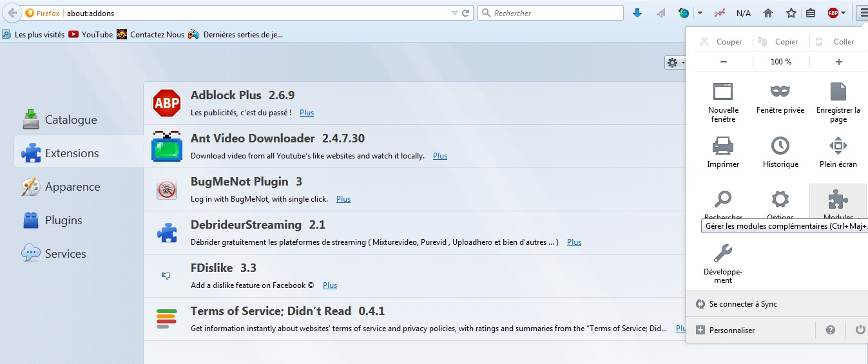Click the BugMeNot Plugin icon
The height and width of the screenshot is (364, 868).
click(x=167, y=189)
